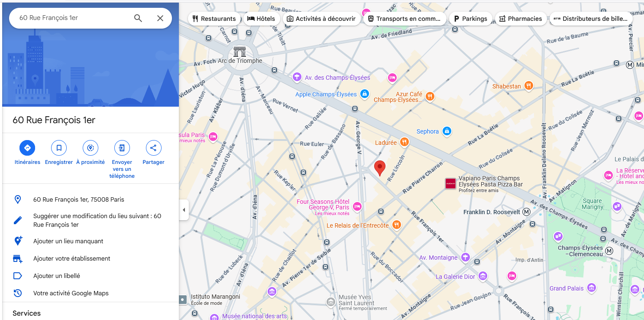This screenshot has height=320, width=644.
Task: Click La Galerie Dior museum marker
Action: point(483,276)
